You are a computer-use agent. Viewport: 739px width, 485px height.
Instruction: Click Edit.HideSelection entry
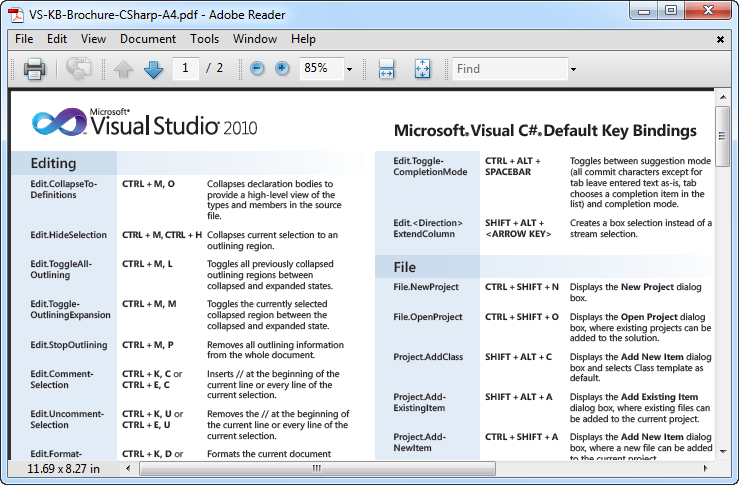[x=68, y=235]
